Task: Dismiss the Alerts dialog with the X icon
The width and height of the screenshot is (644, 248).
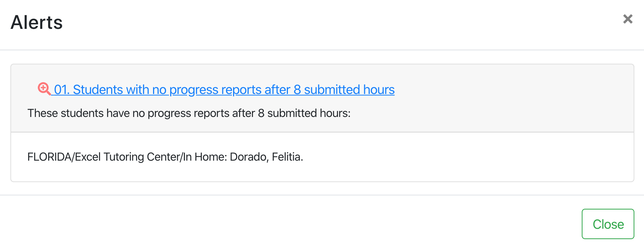Action: point(628,19)
